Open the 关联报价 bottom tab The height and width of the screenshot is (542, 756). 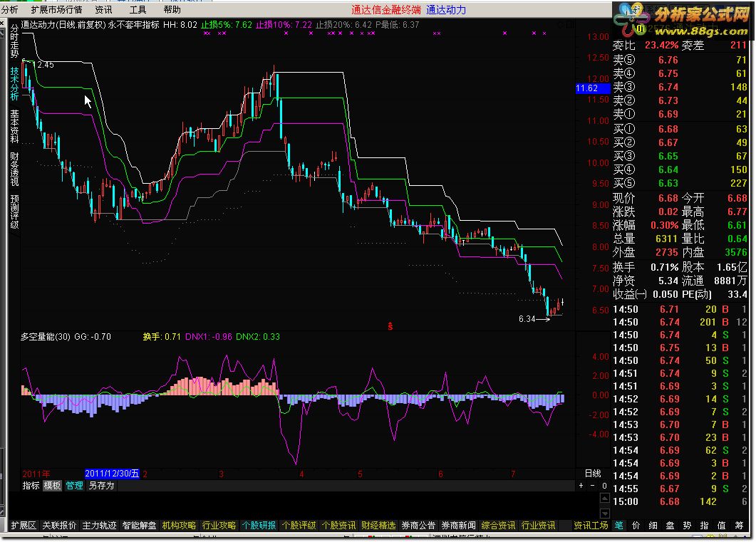(x=59, y=525)
